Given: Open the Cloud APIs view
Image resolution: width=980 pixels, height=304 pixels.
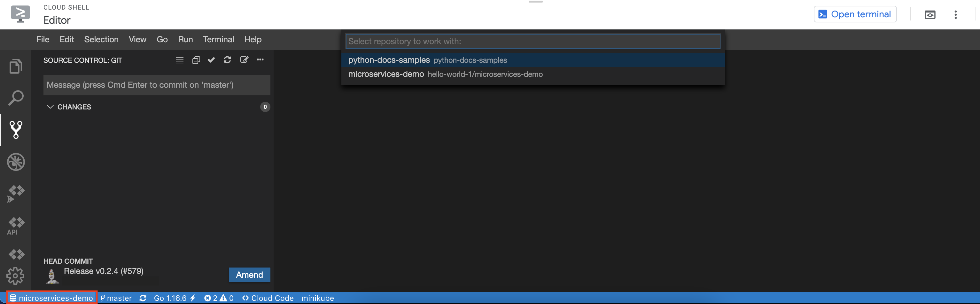Looking at the screenshot, I should [x=16, y=226].
